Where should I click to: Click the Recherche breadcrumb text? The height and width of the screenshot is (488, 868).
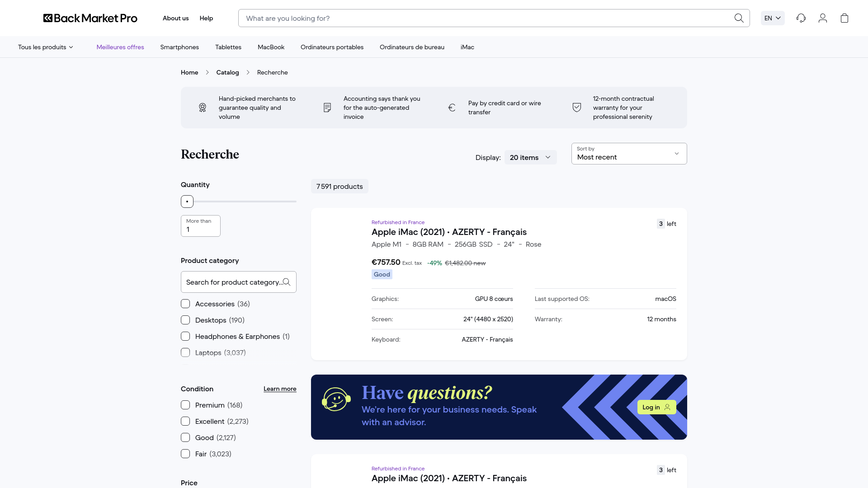coord(272,72)
